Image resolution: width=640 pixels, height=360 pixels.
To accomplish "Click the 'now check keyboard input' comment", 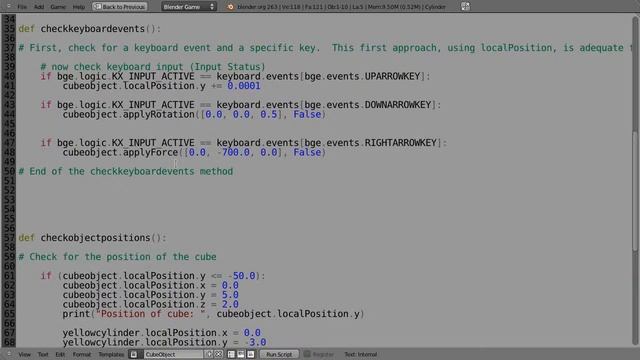I will tap(153, 67).
